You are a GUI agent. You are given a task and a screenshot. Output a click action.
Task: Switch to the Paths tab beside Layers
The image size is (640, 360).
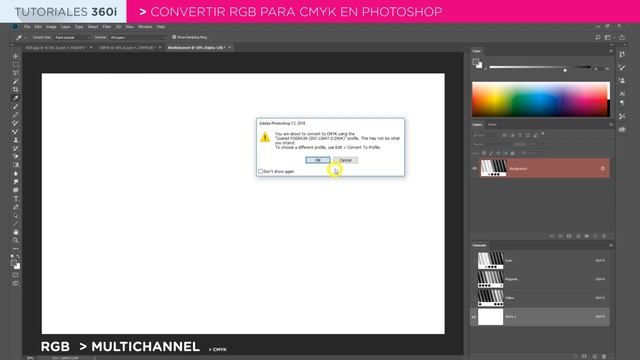coord(492,124)
